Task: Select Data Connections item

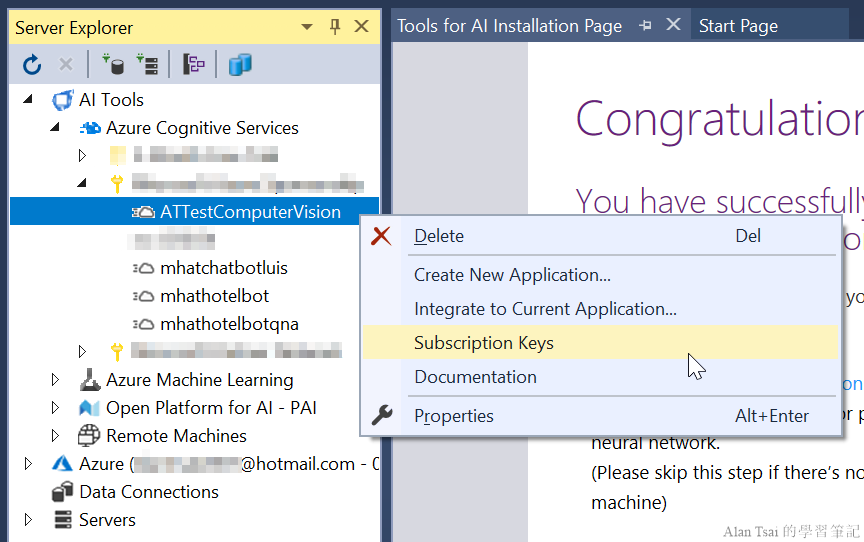Action: 149,492
